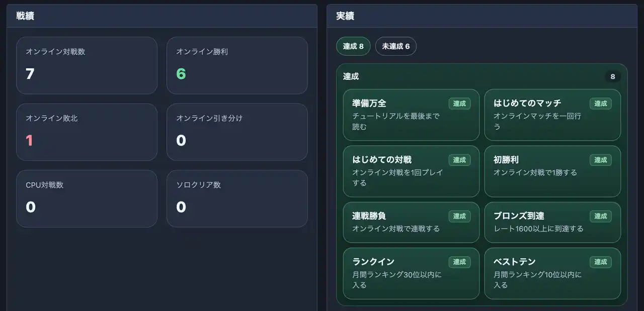Open the 初勝利 achievement card
Screen dimensions: 644x311
pyautogui.click(x=552, y=171)
